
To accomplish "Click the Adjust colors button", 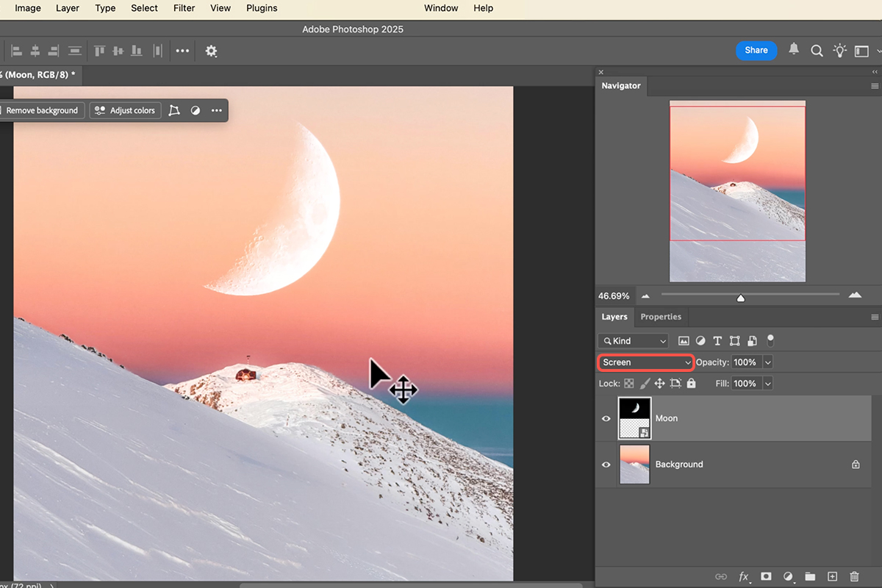I will pos(125,110).
